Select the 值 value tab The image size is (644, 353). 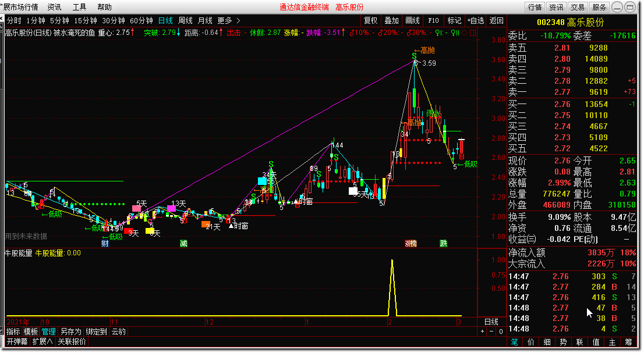(x=596, y=342)
